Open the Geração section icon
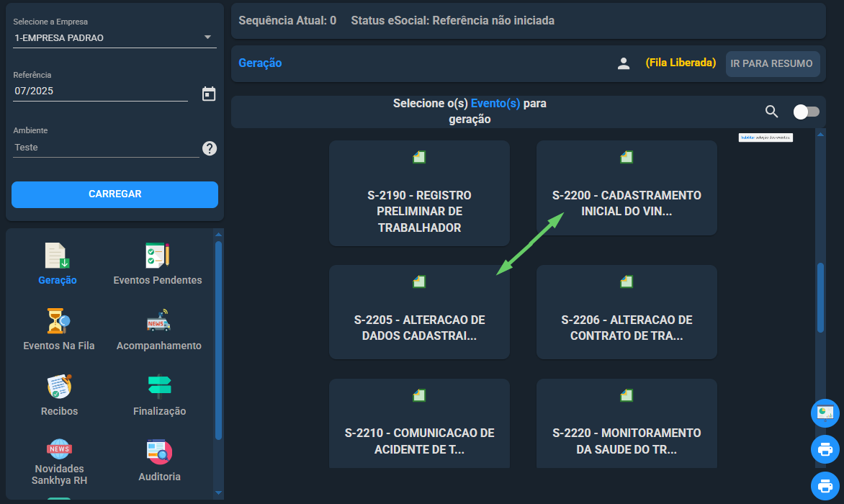 (57, 256)
